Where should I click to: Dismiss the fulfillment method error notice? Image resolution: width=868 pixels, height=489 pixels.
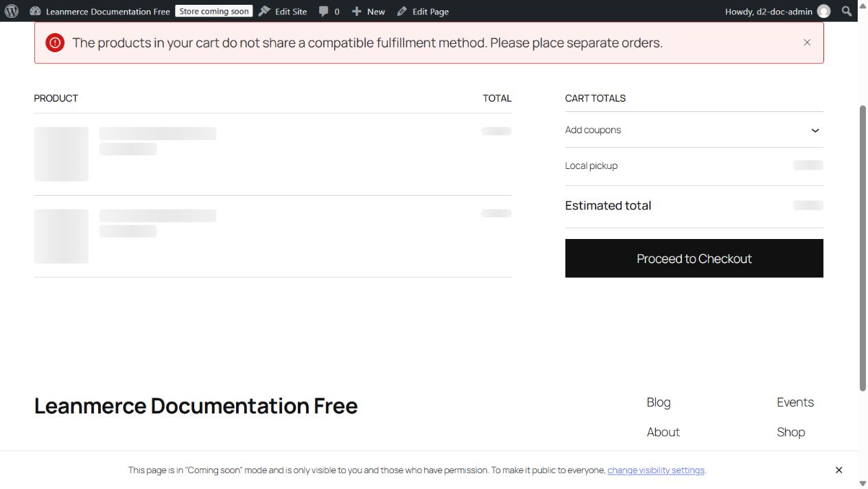tap(807, 43)
